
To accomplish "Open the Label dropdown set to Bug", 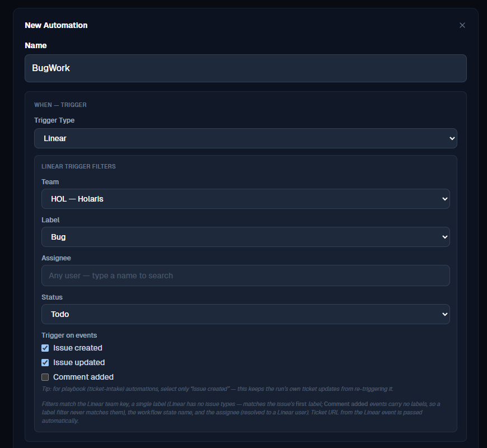I will [x=245, y=237].
